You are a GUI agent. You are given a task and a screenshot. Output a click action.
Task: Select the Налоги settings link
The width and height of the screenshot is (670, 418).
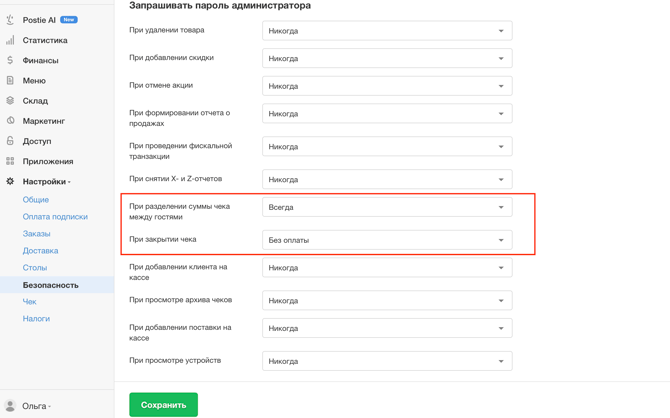36,318
